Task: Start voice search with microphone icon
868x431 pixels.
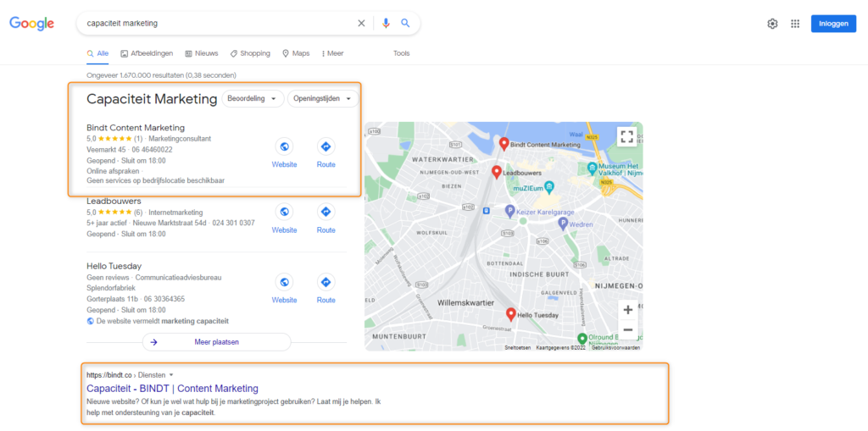Action: (386, 23)
